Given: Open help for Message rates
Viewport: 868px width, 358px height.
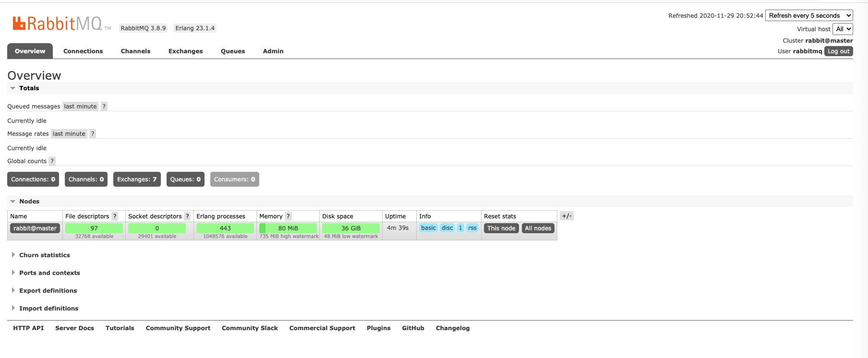Looking at the screenshot, I should [93, 134].
